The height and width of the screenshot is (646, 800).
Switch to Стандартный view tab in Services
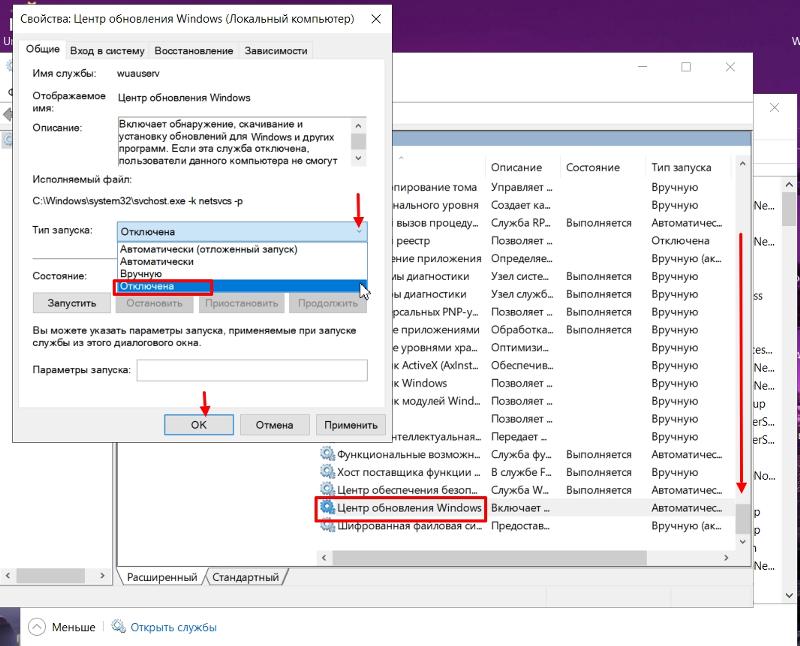click(245, 577)
